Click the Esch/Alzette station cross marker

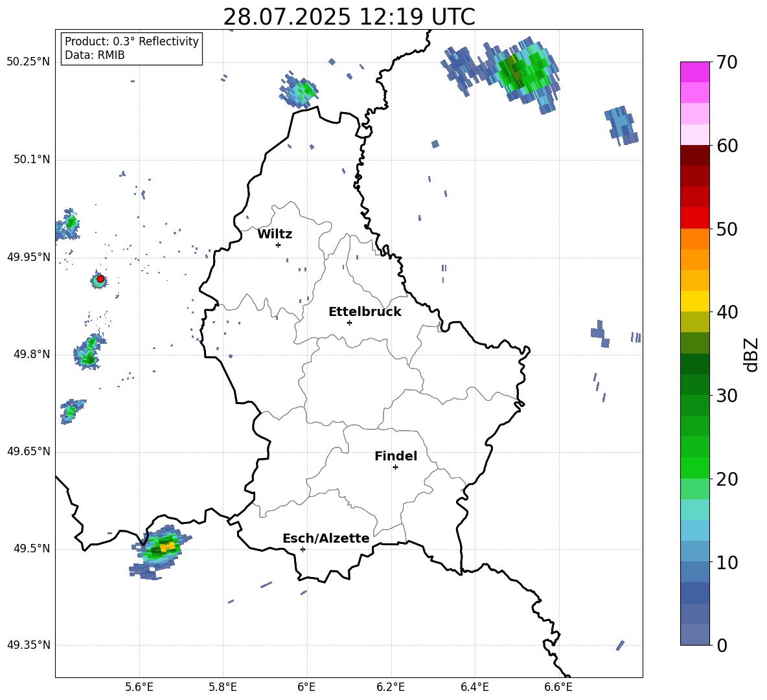click(x=303, y=549)
